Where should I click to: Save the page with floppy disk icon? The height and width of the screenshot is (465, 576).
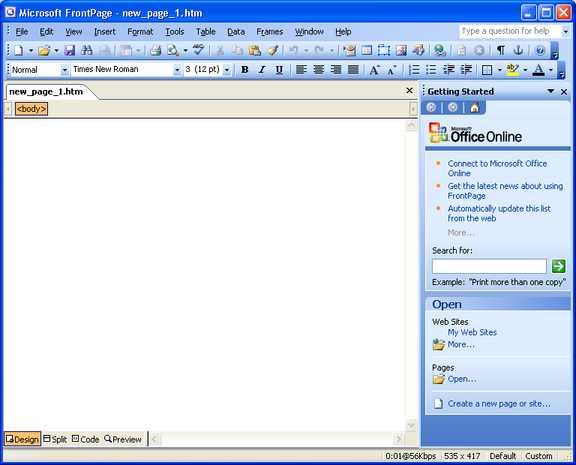(x=69, y=50)
